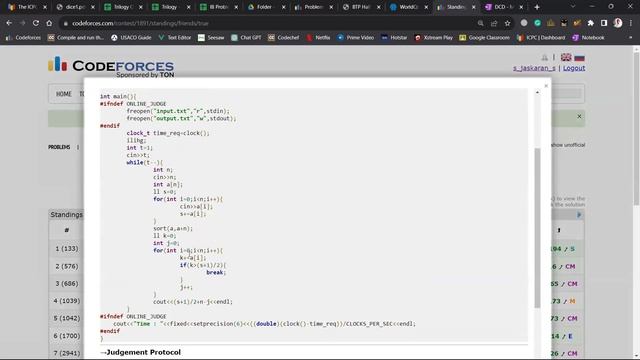
Task: Switch to the BTP Hal tab
Action: tap(361, 7)
